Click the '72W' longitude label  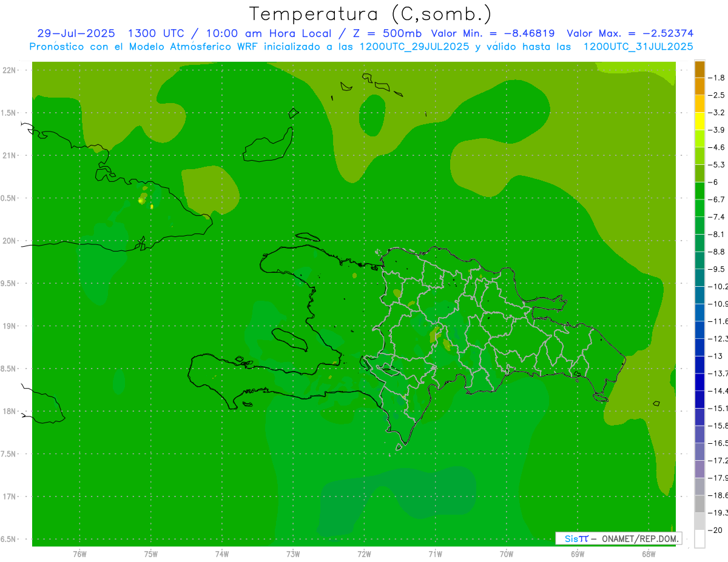pos(365,554)
